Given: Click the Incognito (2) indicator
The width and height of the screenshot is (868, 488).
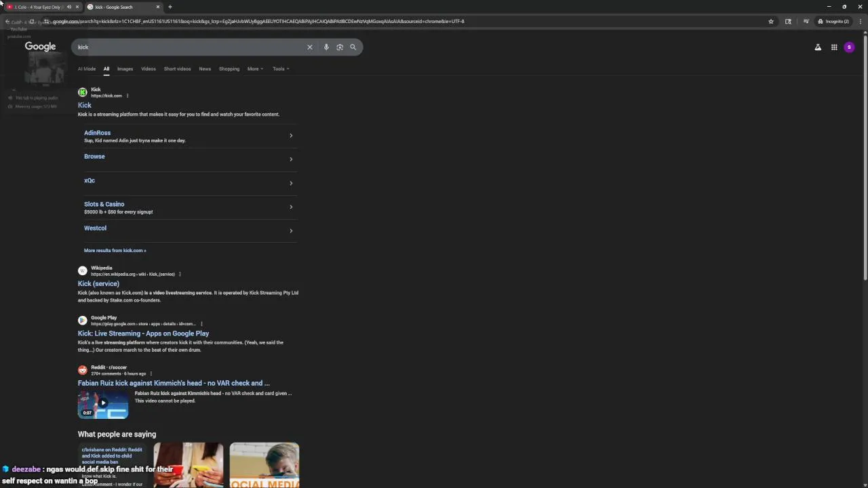Looking at the screenshot, I should 833,21.
